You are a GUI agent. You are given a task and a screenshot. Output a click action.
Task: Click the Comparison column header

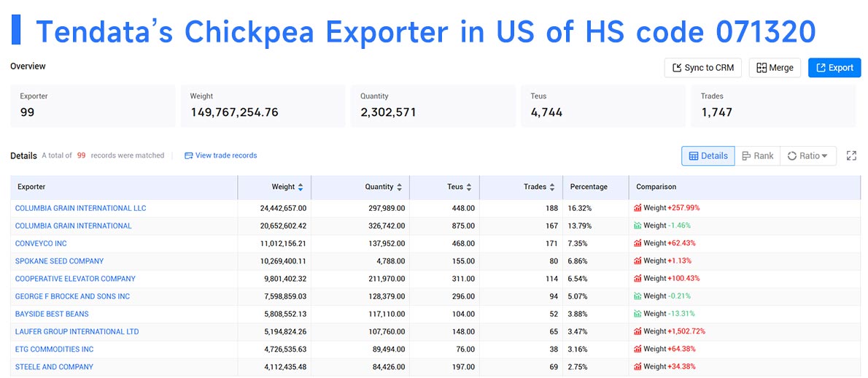coord(745,187)
